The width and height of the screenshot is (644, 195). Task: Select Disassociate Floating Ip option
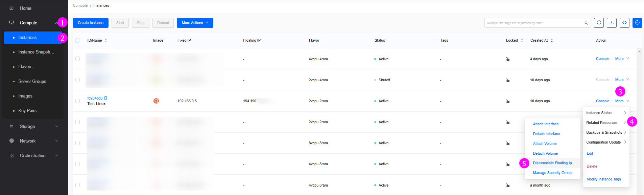coord(552,163)
